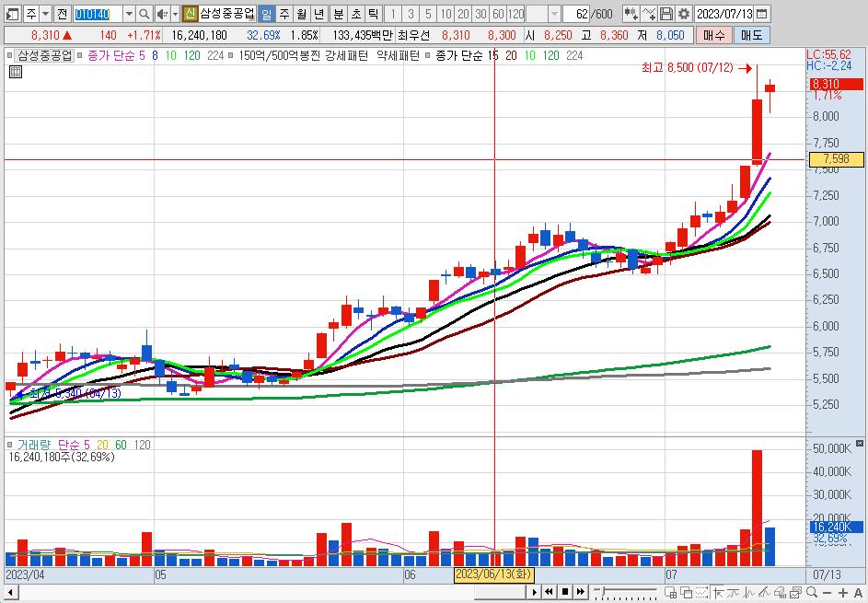Click the eraser with bars icon
This screenshot has height=603, width=868.
[x=780, y=593]
